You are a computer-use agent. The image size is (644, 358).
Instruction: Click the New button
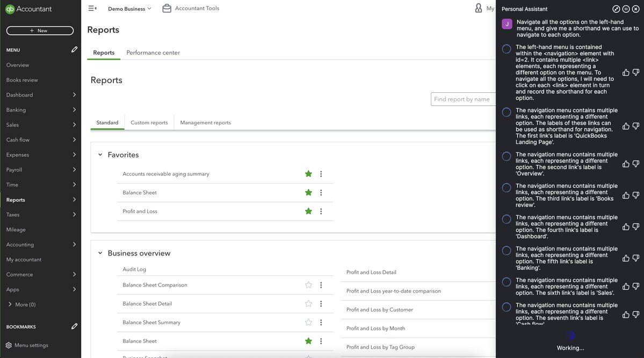coord(40,31)
